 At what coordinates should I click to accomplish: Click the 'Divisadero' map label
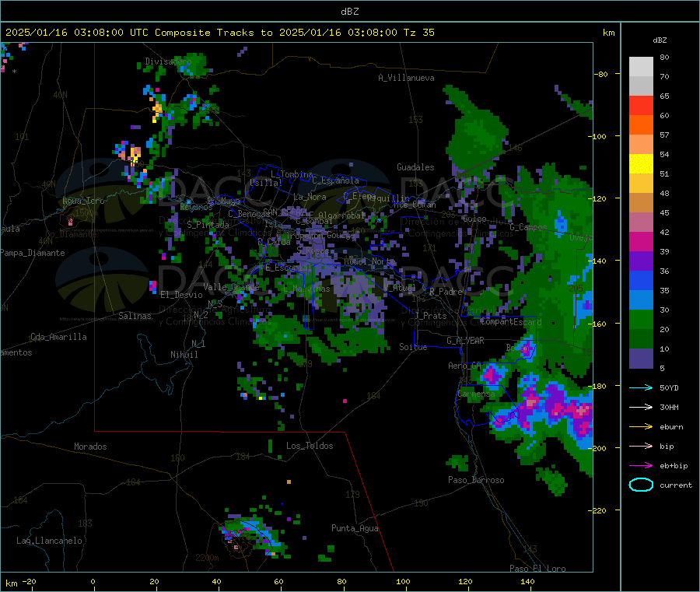pyautogui.click(x=168, y=61)
